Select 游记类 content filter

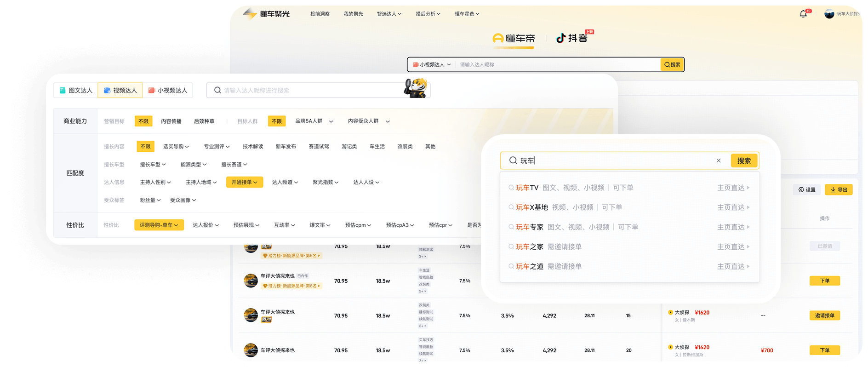(x=349, y=147)
